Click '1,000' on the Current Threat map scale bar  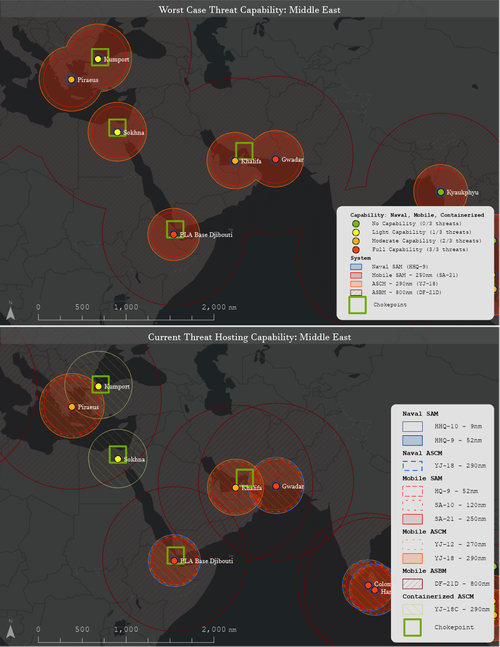pyautogui.click(x=126, y=629)
